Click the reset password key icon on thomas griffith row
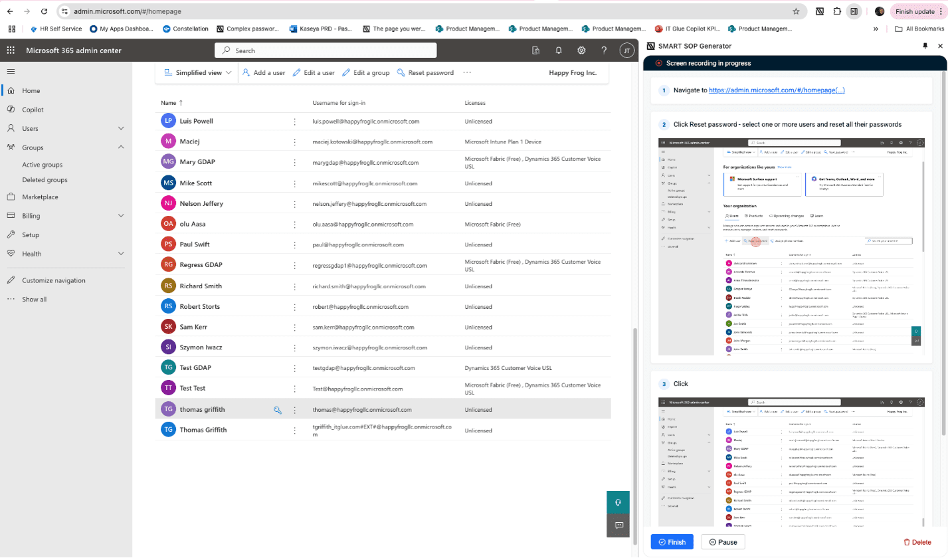Image resolution: width=950 pixels, height=560 pixels. 278,410
